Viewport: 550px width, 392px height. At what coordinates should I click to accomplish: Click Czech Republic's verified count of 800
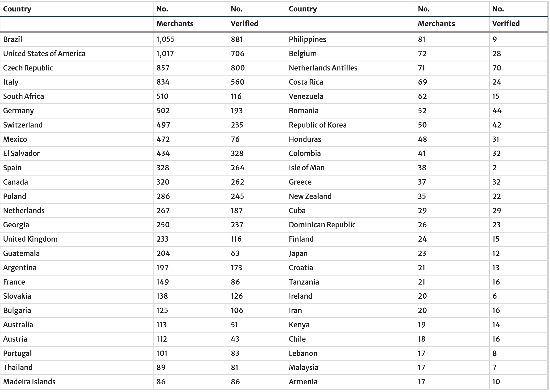pos(238,68)
